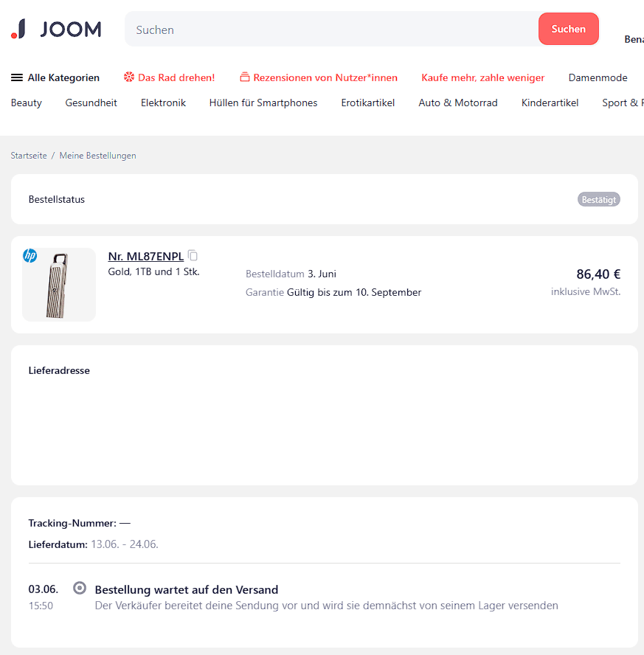Click the Lieferadresse heading

pos(59,370)
